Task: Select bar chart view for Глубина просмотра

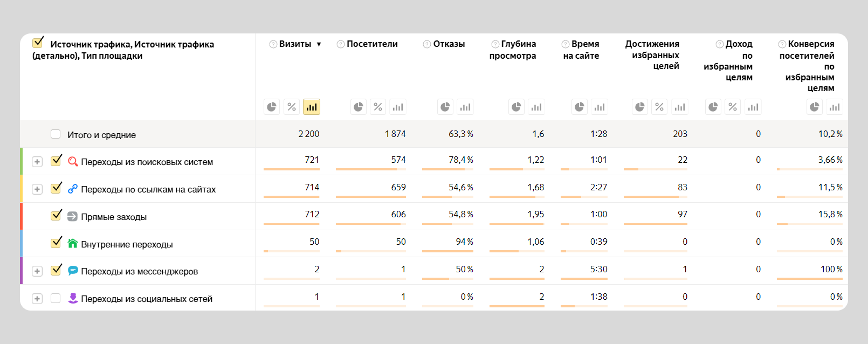Action: (536, 107)
